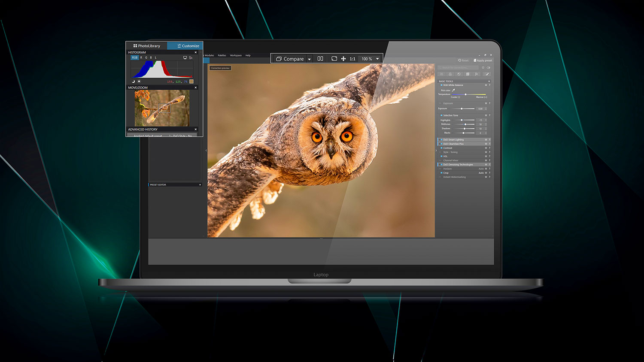Select the G histogram channel
The image size is (644, 362).
click(146, 57)
